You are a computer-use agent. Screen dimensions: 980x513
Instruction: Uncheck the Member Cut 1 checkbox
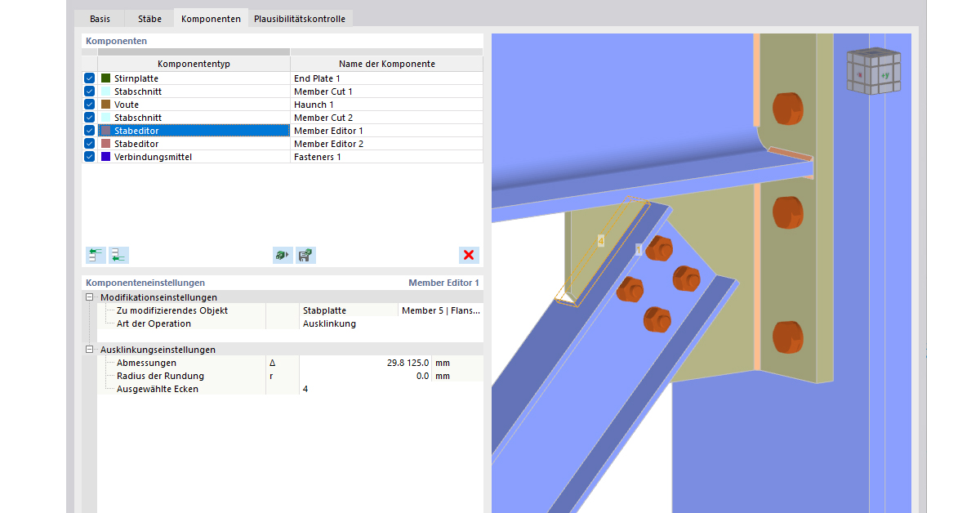pyautogui.click(x=90, y=91)
